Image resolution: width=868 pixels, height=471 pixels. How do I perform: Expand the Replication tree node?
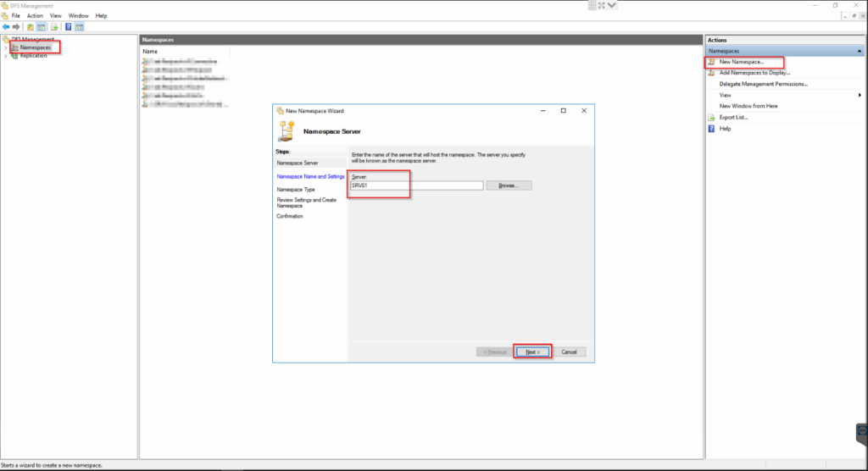6,56
